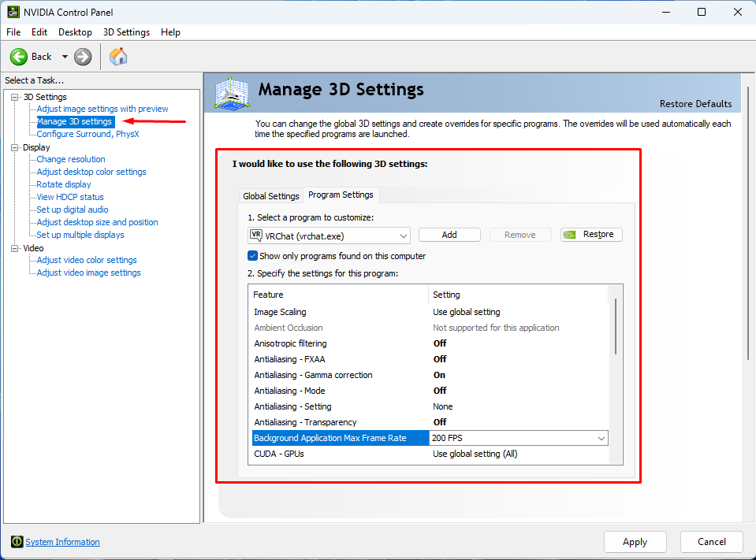Select Change resolution in the task tree

coord(71,159)
